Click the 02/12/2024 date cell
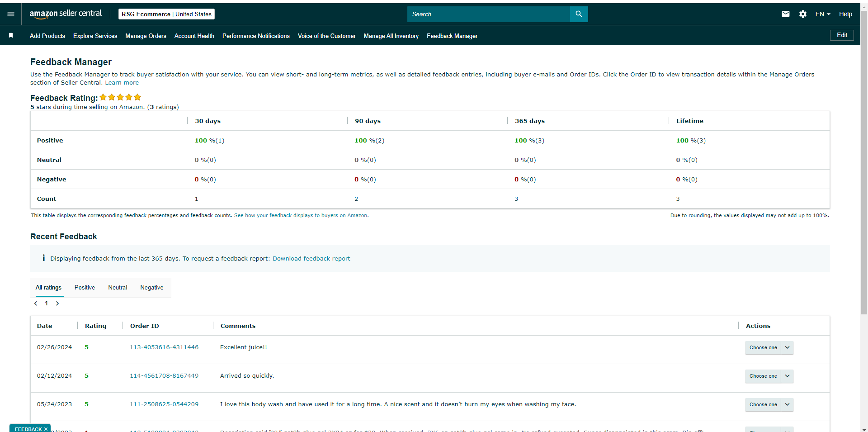 tap(55, 376)
